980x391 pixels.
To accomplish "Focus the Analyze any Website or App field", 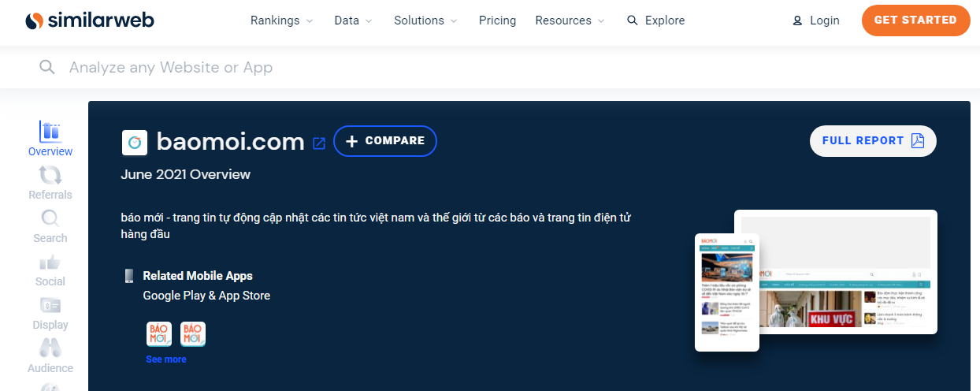I will (x=490, y=67).
